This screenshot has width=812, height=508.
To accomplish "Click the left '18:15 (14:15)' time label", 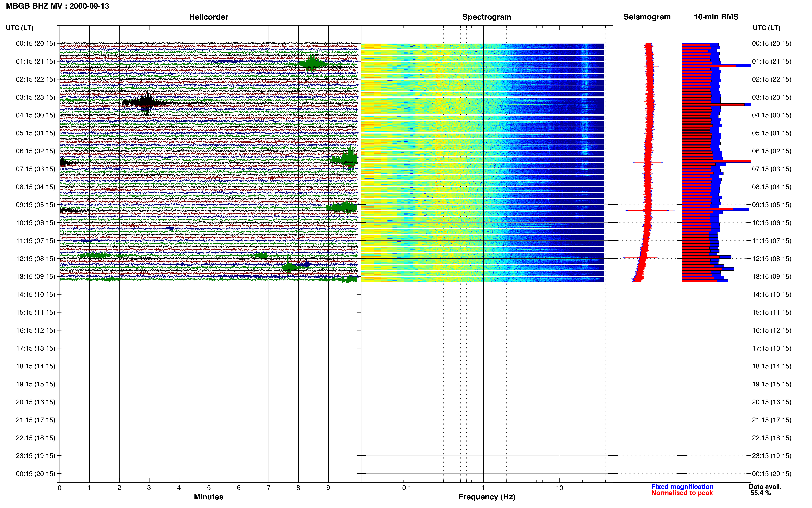I will (x=36, y=366).
